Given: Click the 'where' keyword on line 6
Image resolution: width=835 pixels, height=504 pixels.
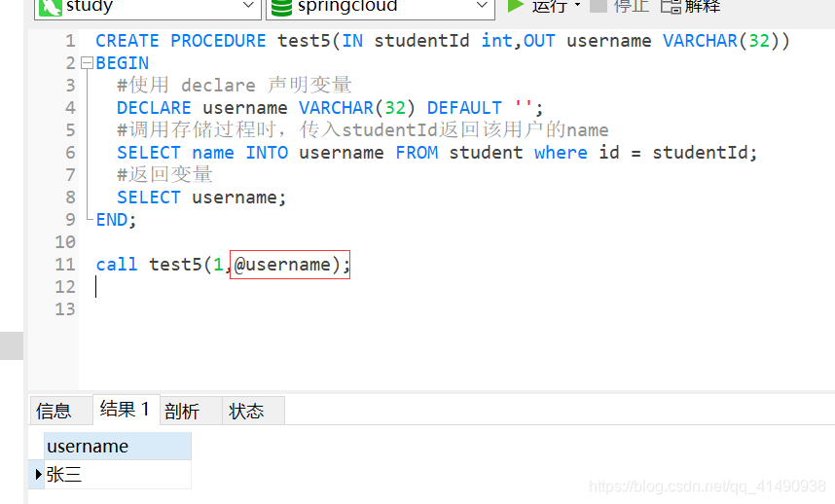Looking at the screenshot, I should coord(561,153).
